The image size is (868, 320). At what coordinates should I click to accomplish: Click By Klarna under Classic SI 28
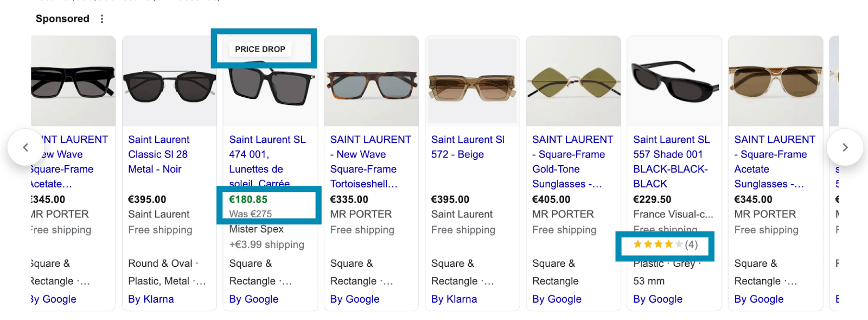click(x=151, y=299)
